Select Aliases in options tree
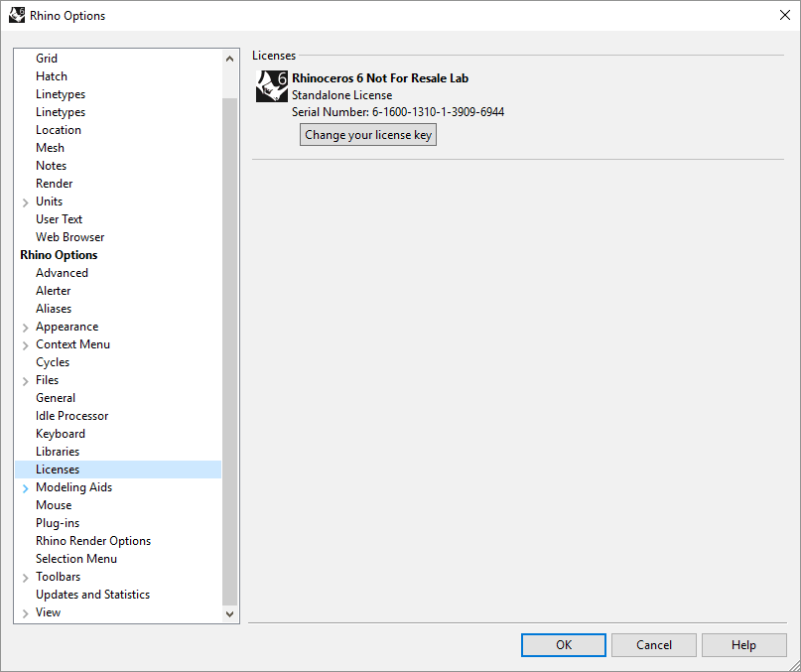This screenshot has width=801, height=672. pyautogui.click(x=54, y=309)
